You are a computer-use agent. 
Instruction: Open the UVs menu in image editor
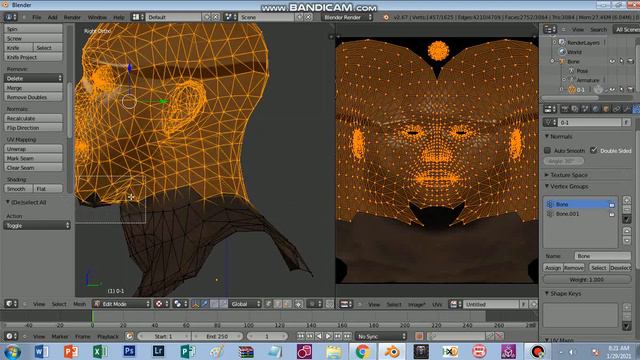click(x=437, y=304)
